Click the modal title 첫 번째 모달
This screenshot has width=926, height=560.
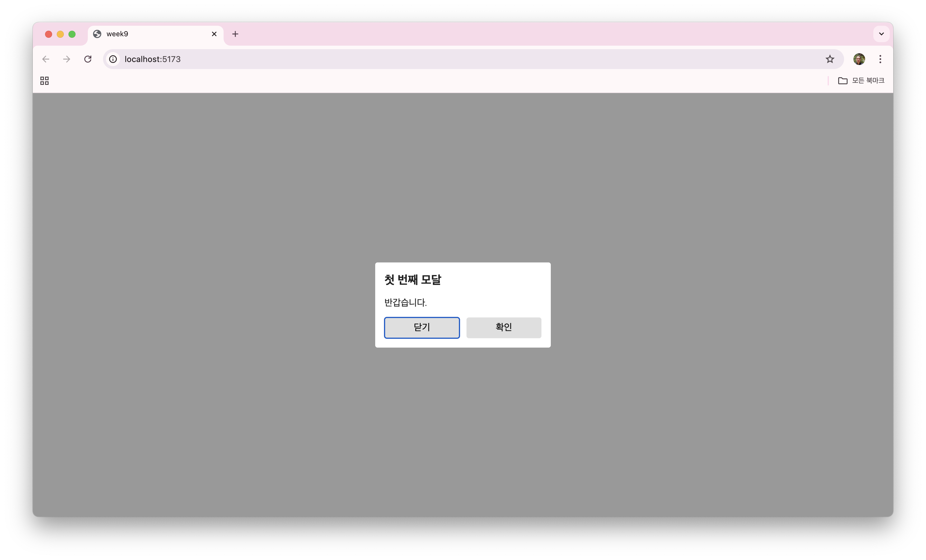point(413,279)
